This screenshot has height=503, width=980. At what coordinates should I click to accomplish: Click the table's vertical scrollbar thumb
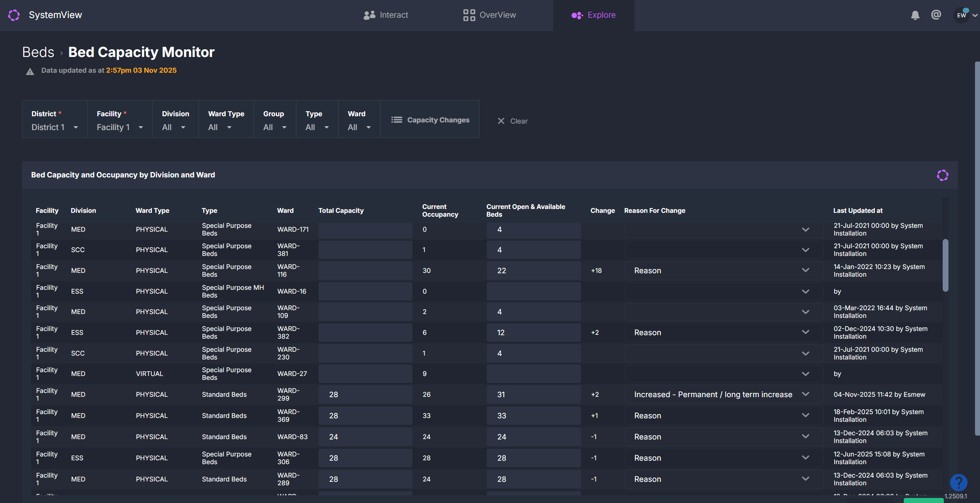(945, 266)
